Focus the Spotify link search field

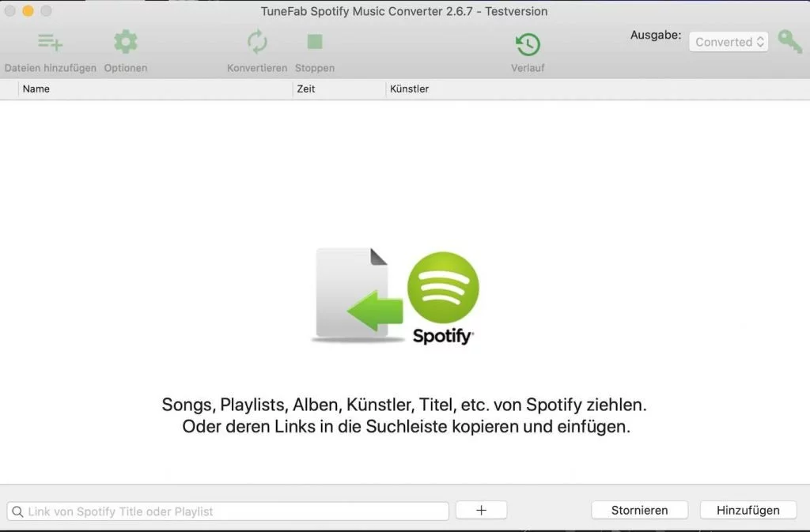228,511
